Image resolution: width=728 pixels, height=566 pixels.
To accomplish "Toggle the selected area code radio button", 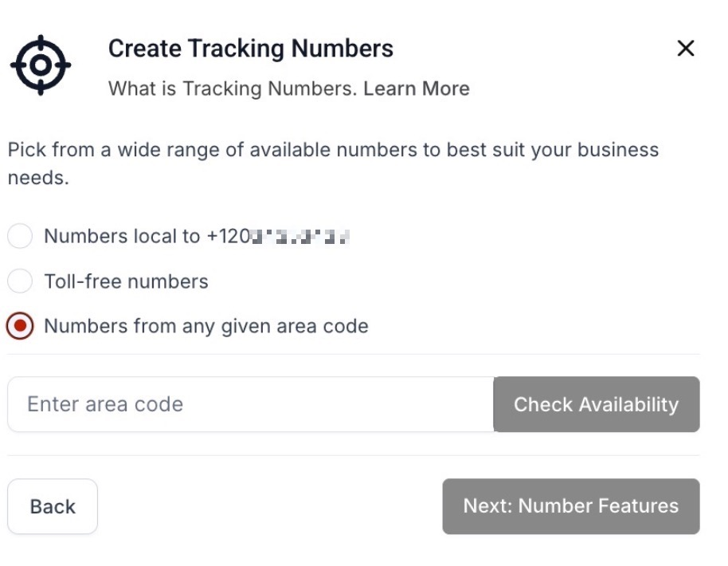I will (20, 326).
